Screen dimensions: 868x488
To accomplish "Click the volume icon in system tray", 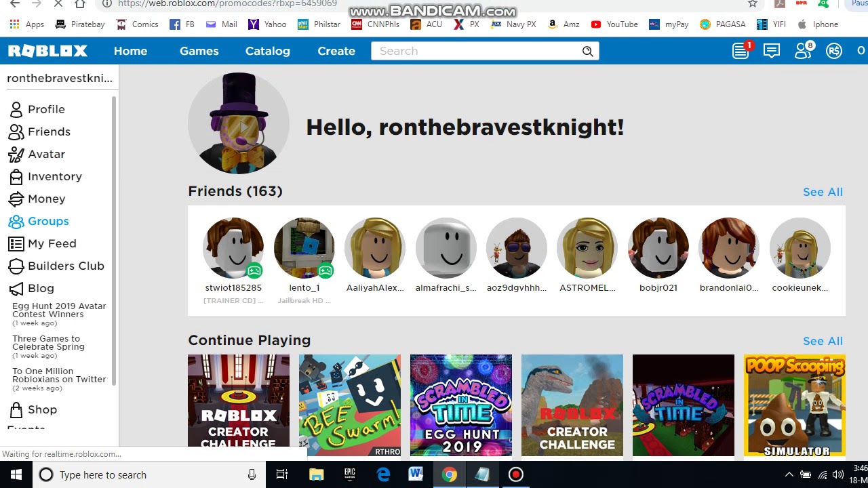I will coord(838,474).
